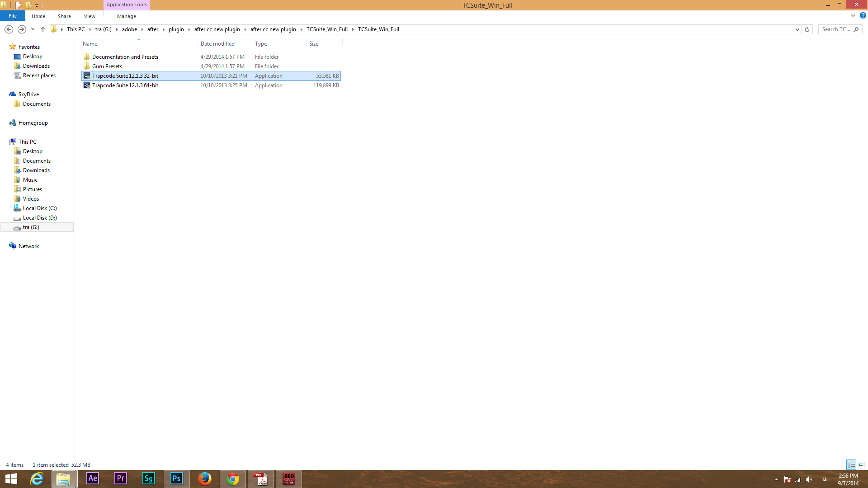Screen dimensions: 868x488
Task: Click the address bar path dropdown
Action: tap(797, 29)
